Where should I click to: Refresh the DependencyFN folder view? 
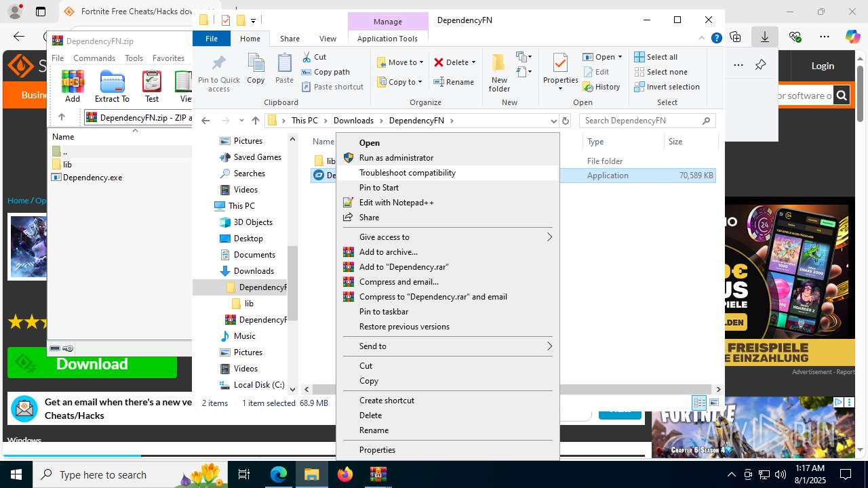566,121
